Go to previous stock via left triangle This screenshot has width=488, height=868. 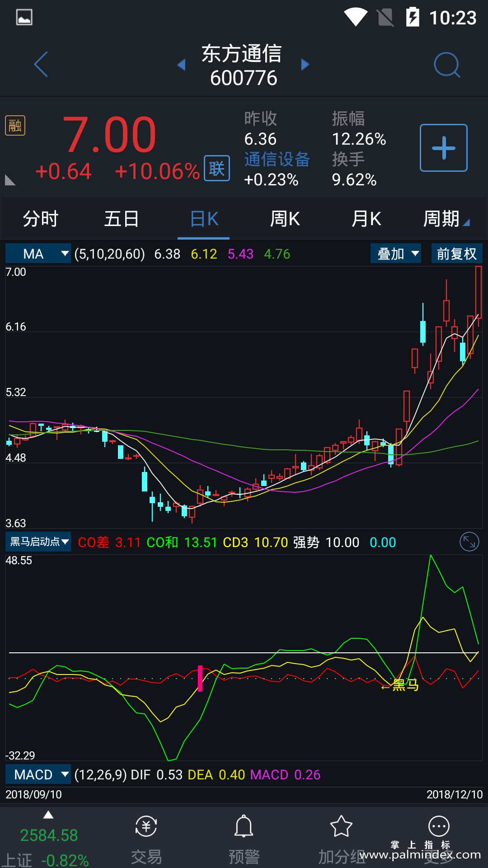point(181,65)
